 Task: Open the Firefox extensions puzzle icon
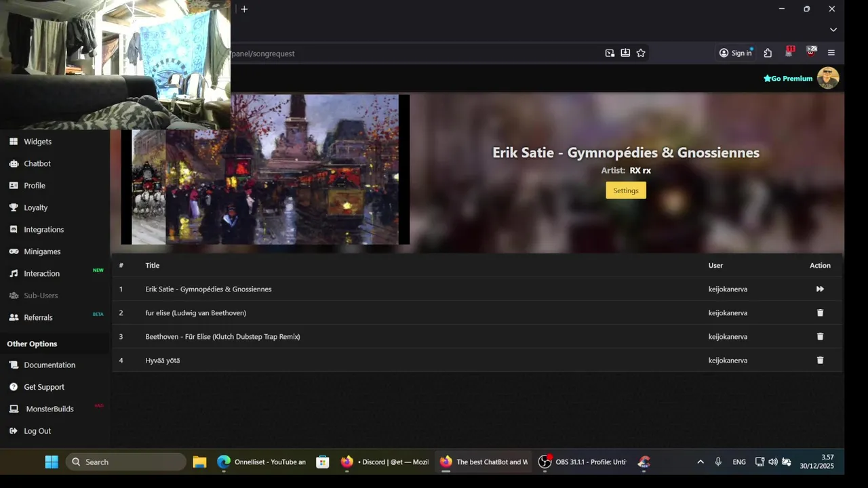click(x=768, y=53)
